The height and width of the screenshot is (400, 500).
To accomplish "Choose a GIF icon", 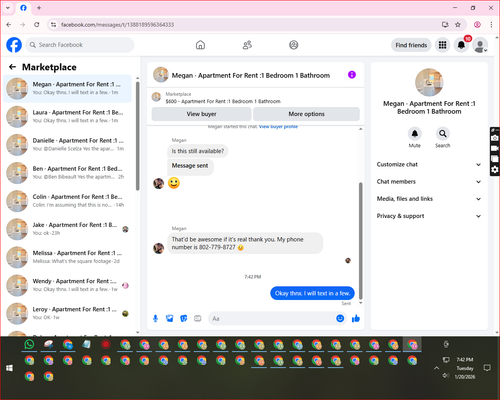I will (198, 319).
